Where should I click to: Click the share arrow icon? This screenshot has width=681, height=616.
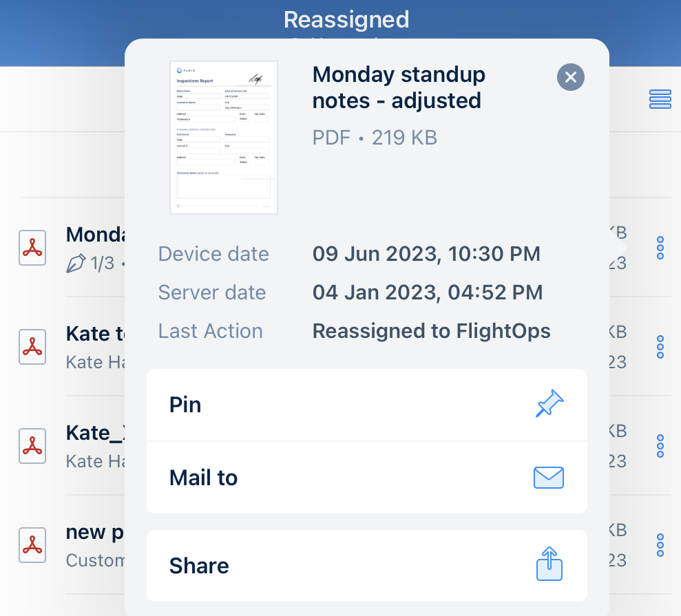pos(549,565)
